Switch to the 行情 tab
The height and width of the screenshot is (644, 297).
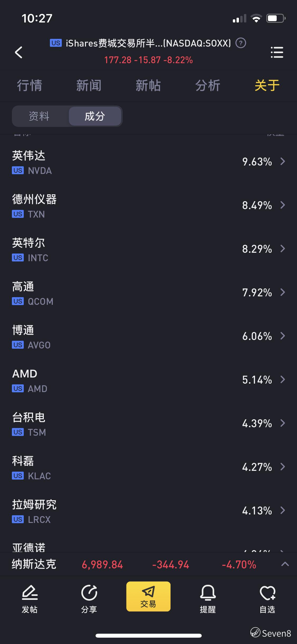pos(30,86)
